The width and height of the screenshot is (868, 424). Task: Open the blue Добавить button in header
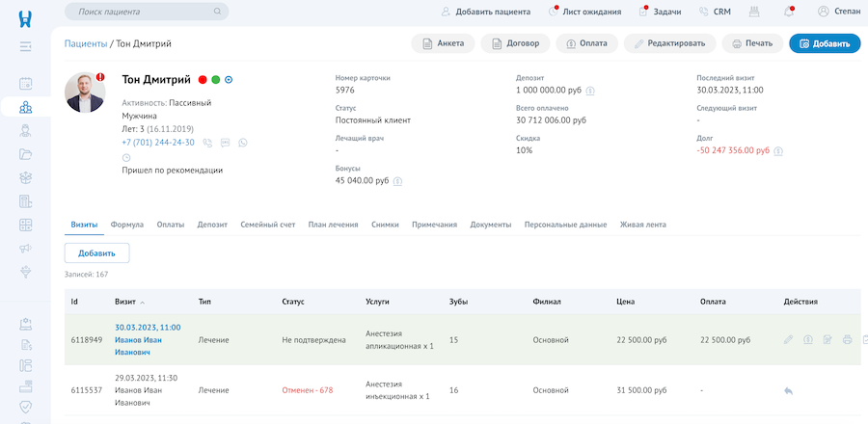pos(825,43)
